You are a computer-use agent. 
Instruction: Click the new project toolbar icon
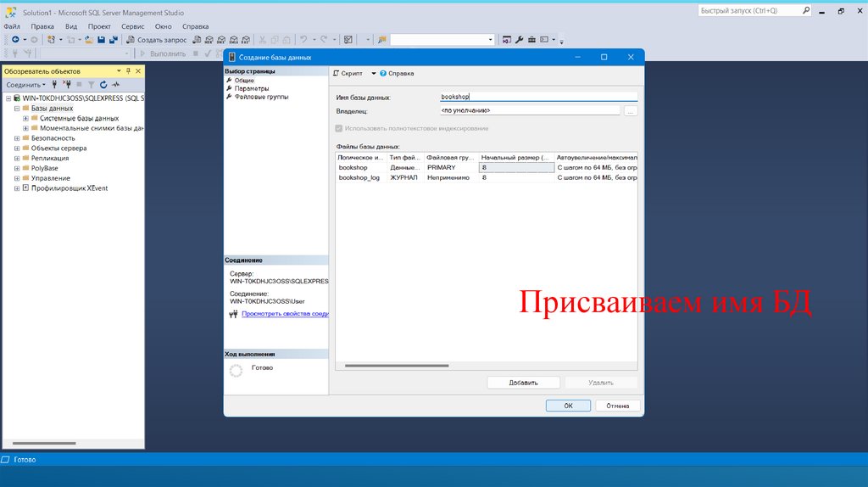click(x=51, y=40)
